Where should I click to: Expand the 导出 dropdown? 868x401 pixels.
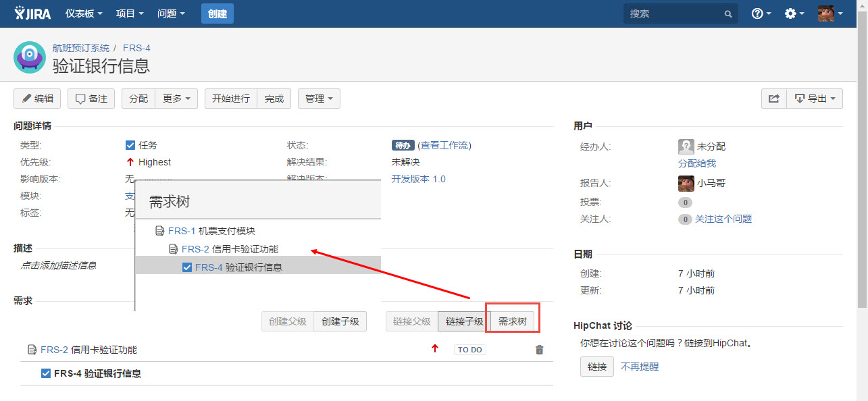point(815,99)
